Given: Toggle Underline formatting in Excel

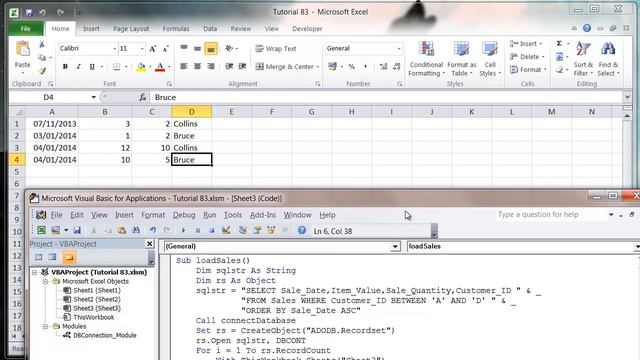Looking at the screenshot, I should tap(92, 67).
